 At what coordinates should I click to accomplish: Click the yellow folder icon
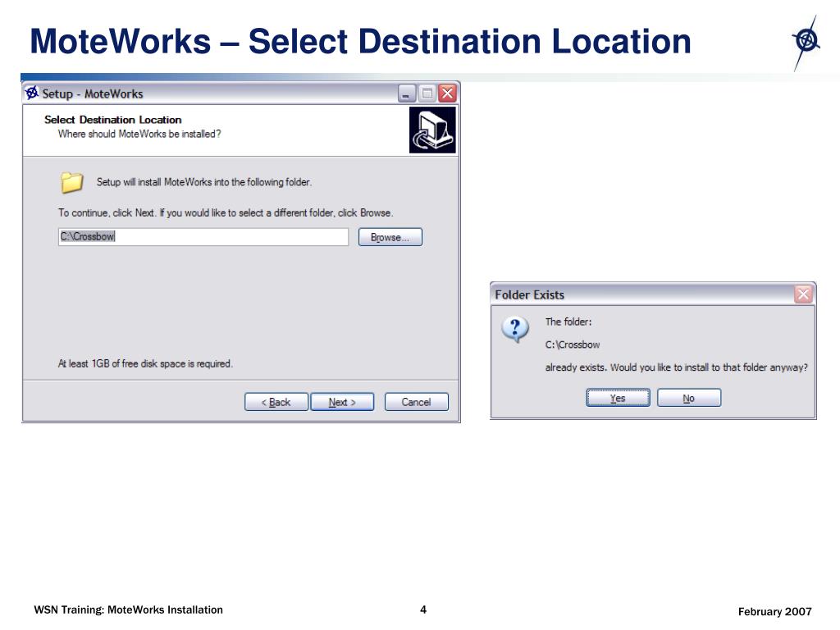(x=71, y=182)
